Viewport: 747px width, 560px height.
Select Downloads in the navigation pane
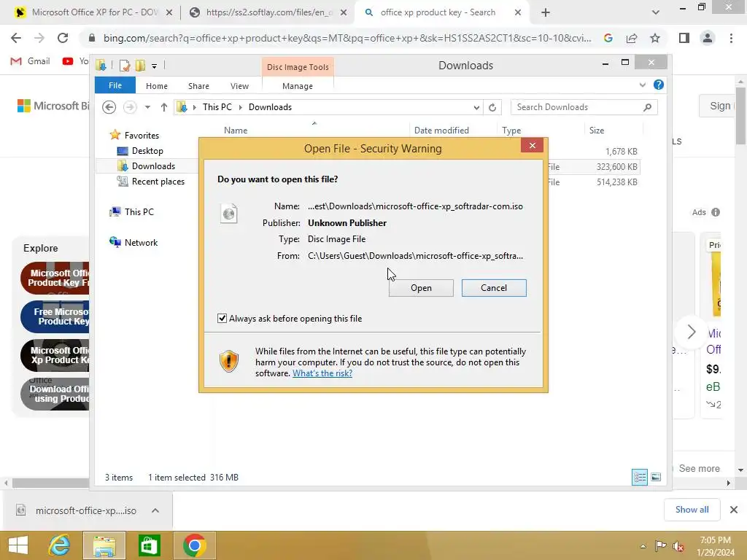pos(153,166)
